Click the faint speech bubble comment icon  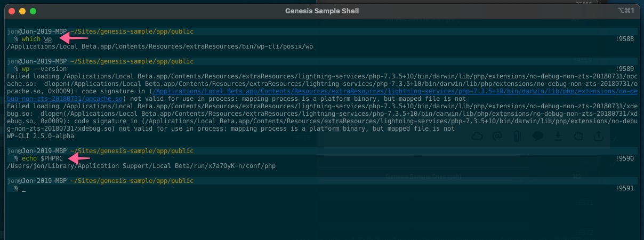pyautogui.click(x=538, y=137)
